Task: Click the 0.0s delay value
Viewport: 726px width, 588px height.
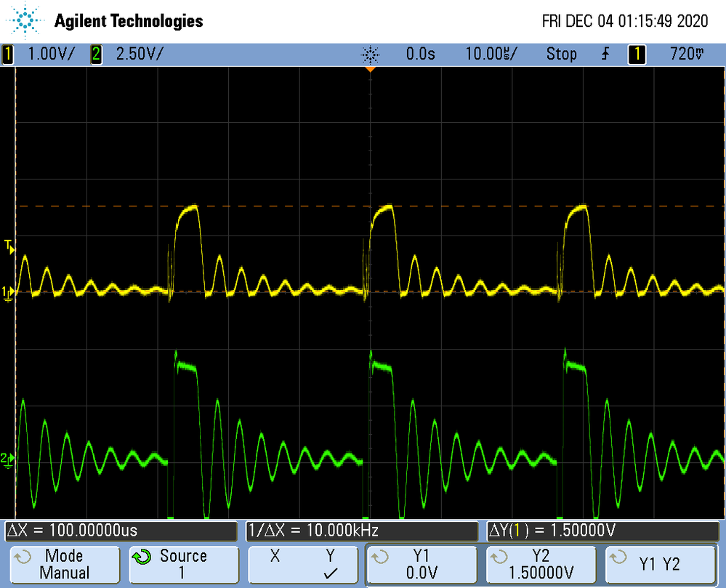Action: point(421,55)
